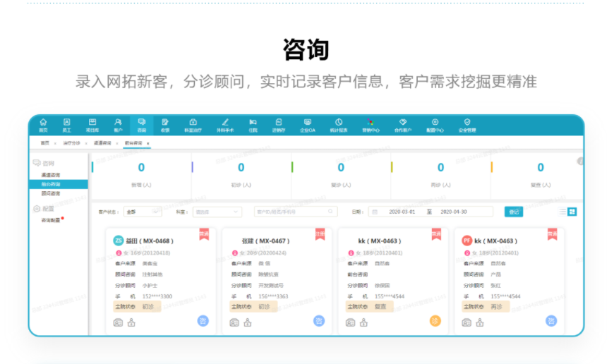607x364 pixels.
Task: Switch to the 治疗分诊 tab
Action: [71, 143]
